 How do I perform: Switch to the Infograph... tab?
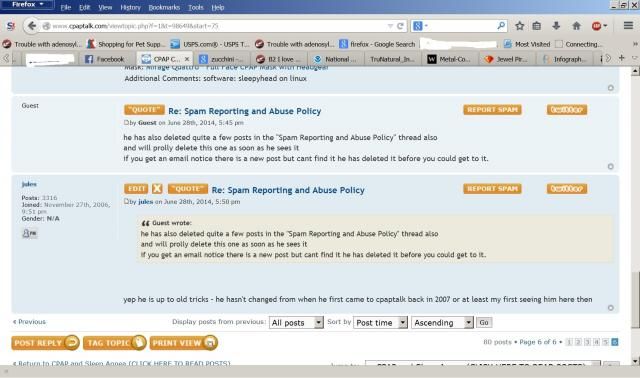point(565,59)
